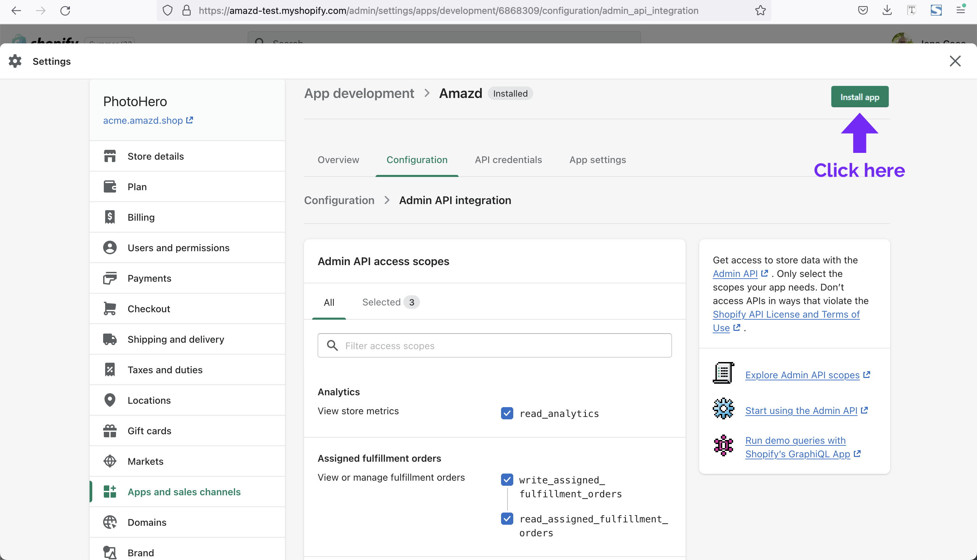Reload the page in browser
Viewport: 977px width, 560px height.
tap(65, 11)
